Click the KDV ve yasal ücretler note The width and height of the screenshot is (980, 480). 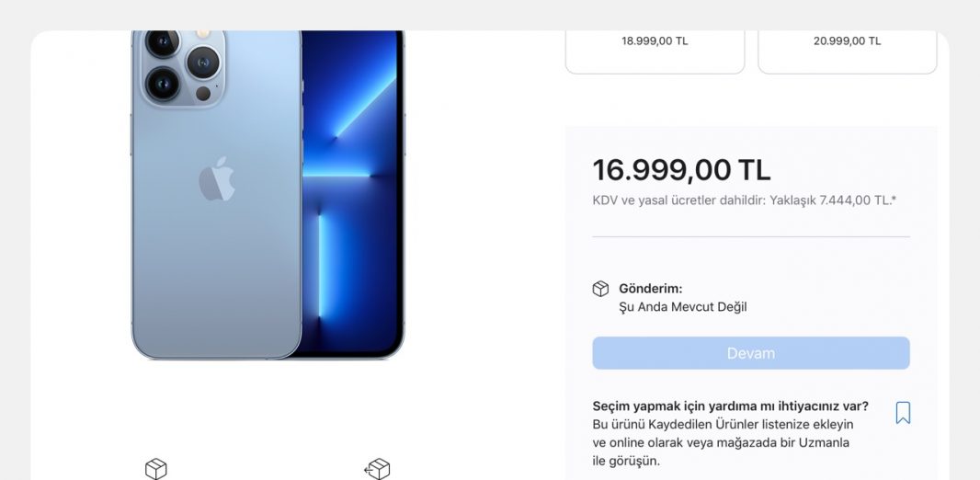744,200
